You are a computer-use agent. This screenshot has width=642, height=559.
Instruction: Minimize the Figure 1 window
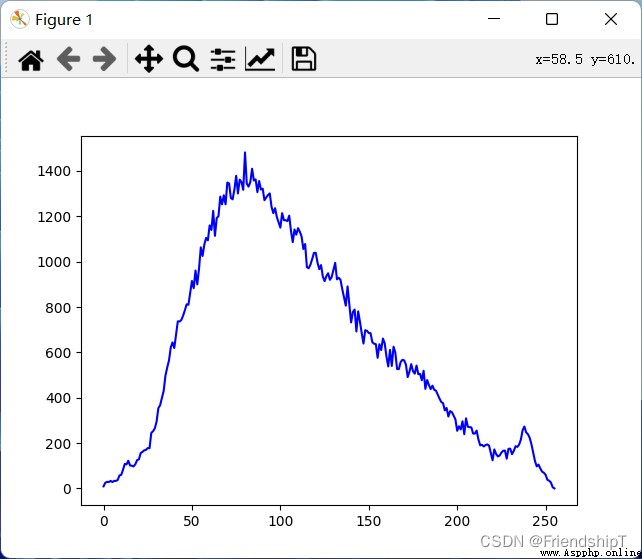494,19
